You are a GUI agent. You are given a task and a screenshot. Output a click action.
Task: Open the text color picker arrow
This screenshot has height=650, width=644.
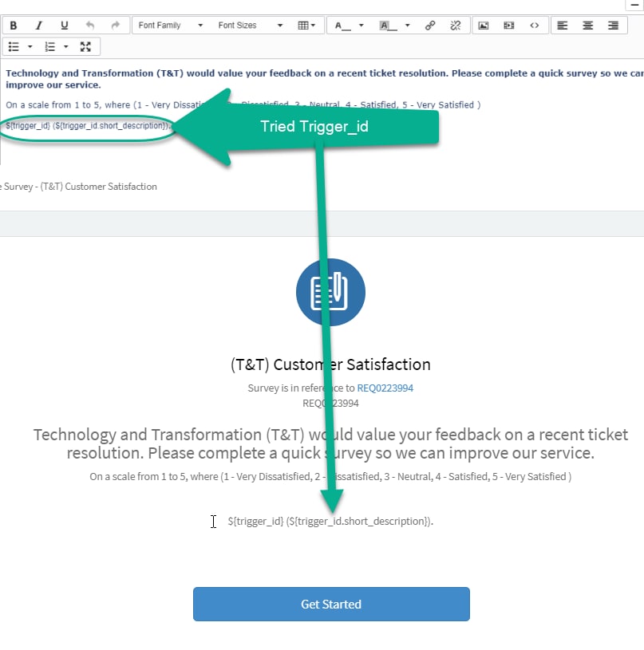click(x=362, y=26)
